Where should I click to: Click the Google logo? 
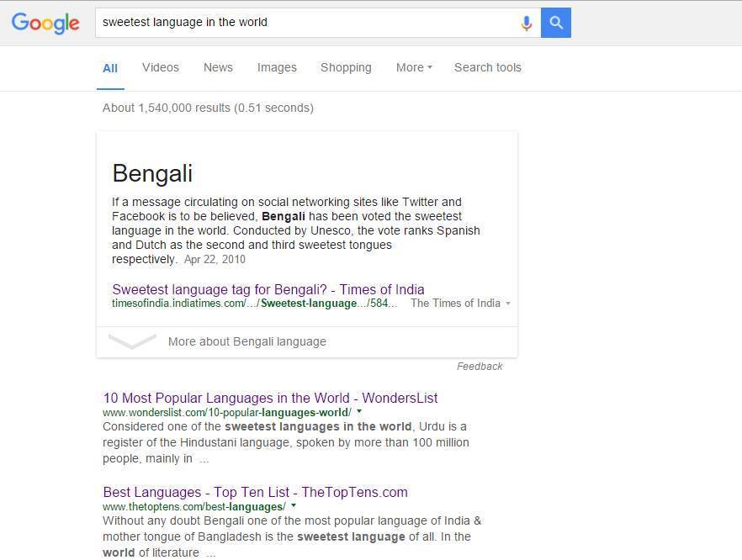pos(45,23)
